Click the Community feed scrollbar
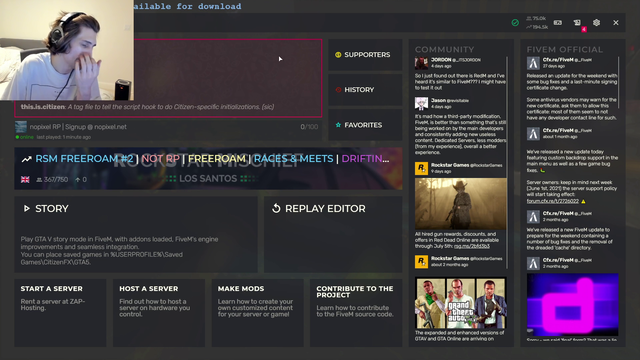This screenshot has height=360, width=640. point(507,162)
